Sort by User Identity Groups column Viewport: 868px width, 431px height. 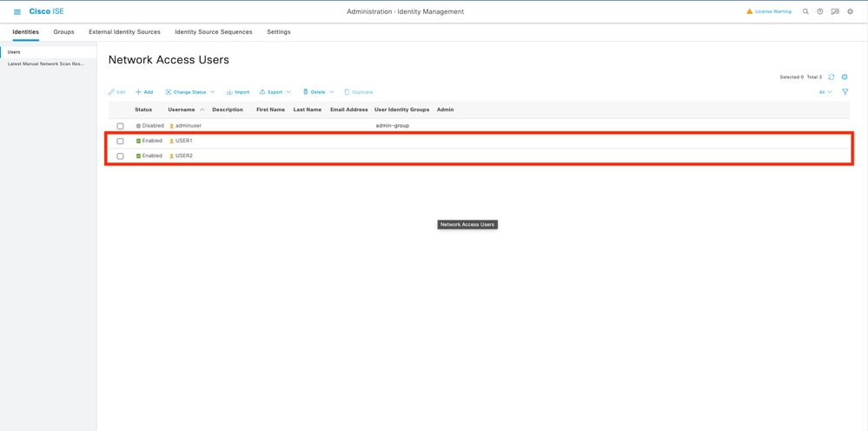402,109
